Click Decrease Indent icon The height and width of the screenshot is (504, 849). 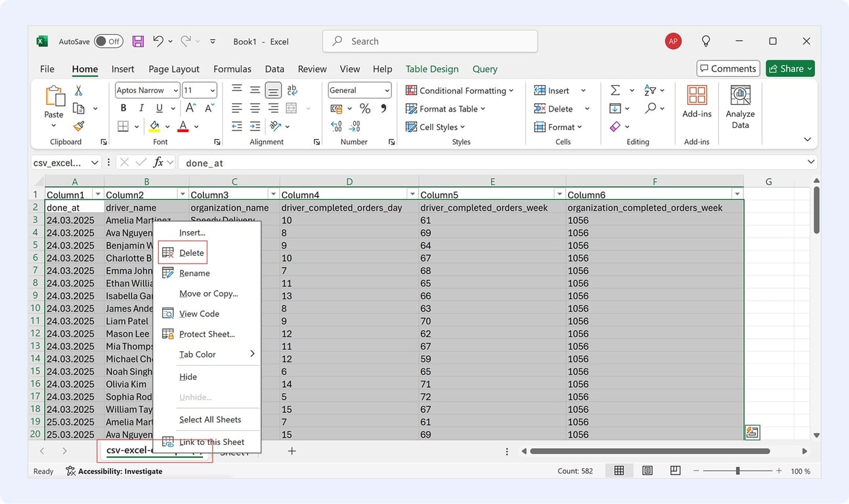click(237, 126)
